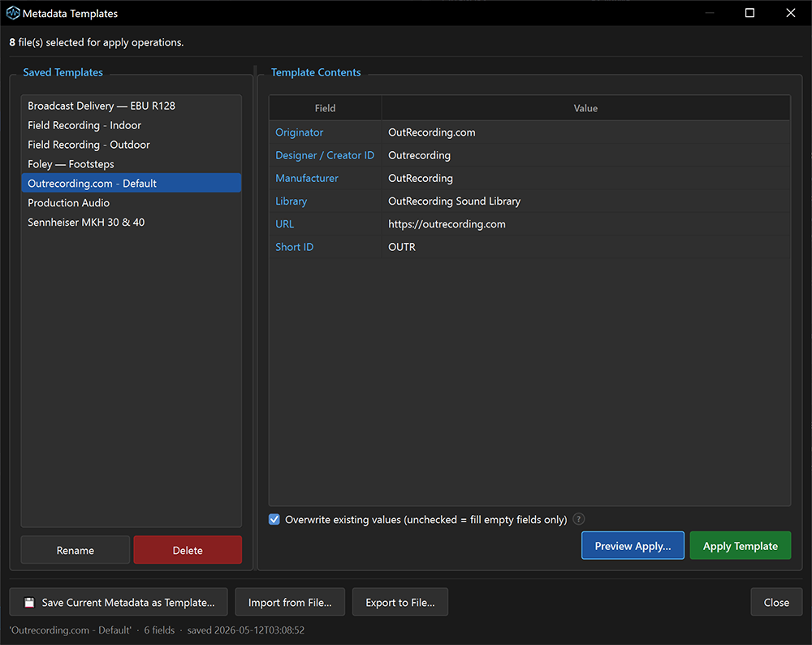Click the Library field name
The image size is (812, 645).
(291, 201)
